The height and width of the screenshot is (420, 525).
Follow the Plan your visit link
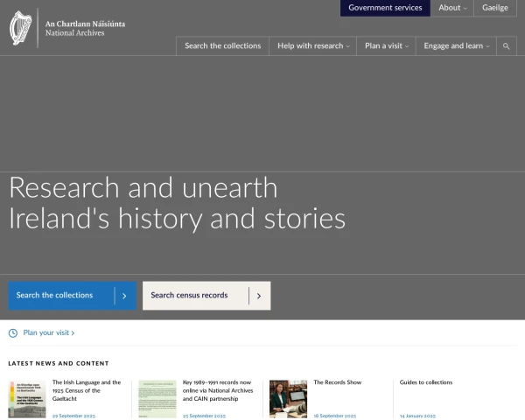point(48,332)
